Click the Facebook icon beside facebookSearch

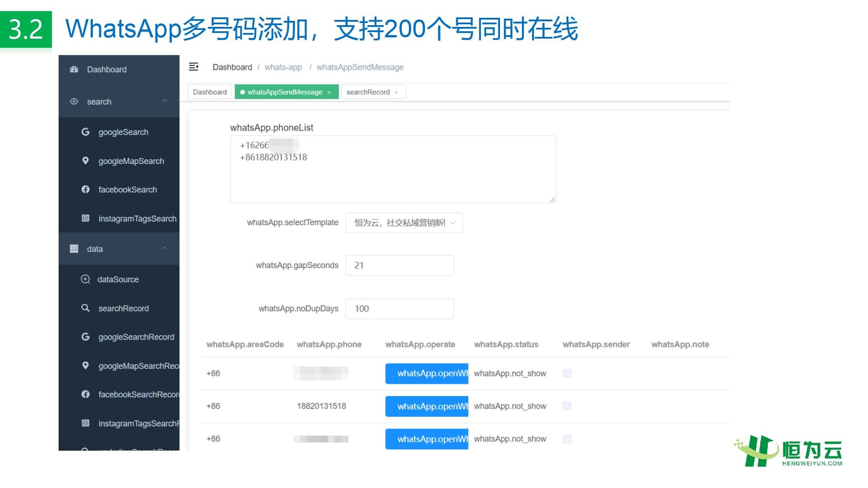click(85, 190)
